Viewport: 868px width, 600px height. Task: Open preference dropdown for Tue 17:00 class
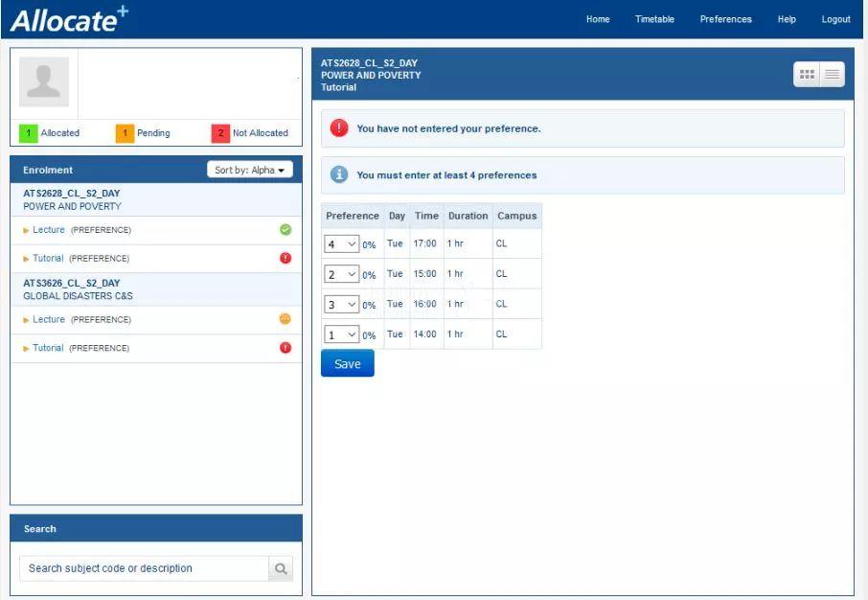[341, 244]
